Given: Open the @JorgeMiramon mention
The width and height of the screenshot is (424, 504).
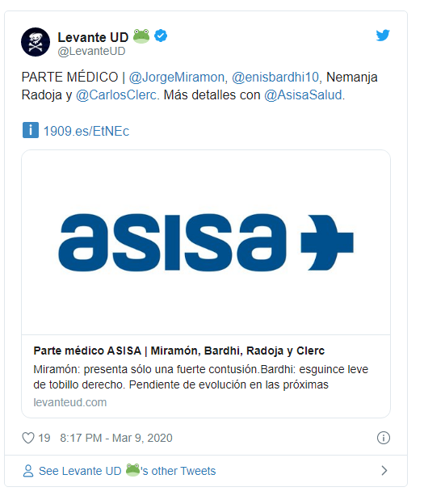Looking at the screenshot, I should (x=178, y=78).
